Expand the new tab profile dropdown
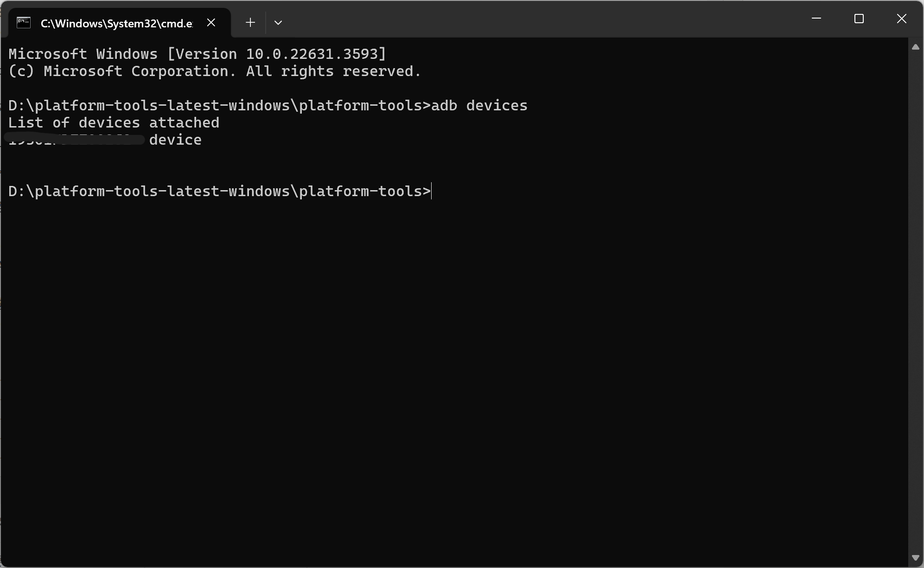This screenshot has width=924, height=568. pos(278,22)
